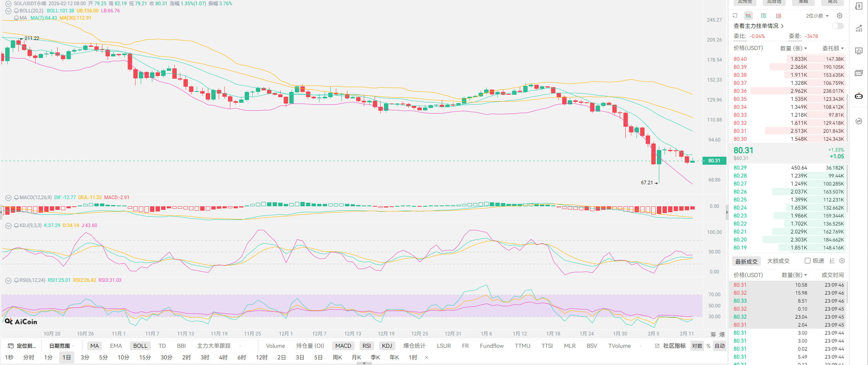Toggle the 查看主力挂单情况 switch
The height and width of the screenshot is (365, 868).
[x=838, y=26]
